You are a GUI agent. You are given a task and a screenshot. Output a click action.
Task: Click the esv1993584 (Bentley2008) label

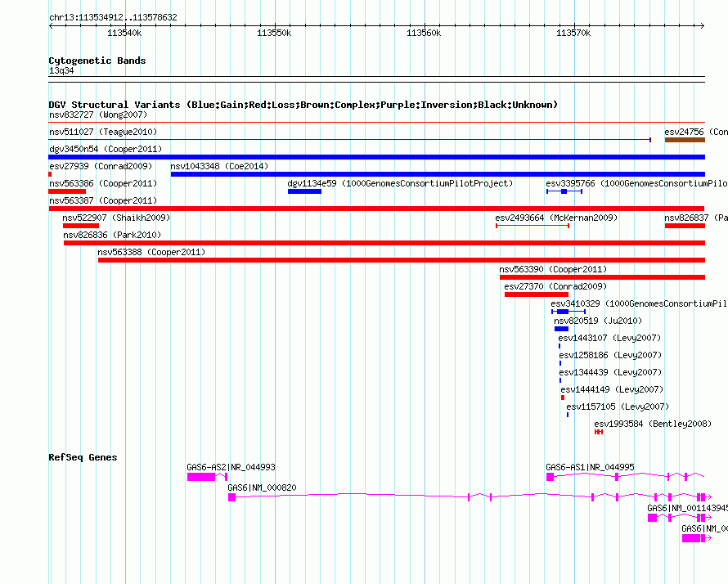[x=653, y=424]
